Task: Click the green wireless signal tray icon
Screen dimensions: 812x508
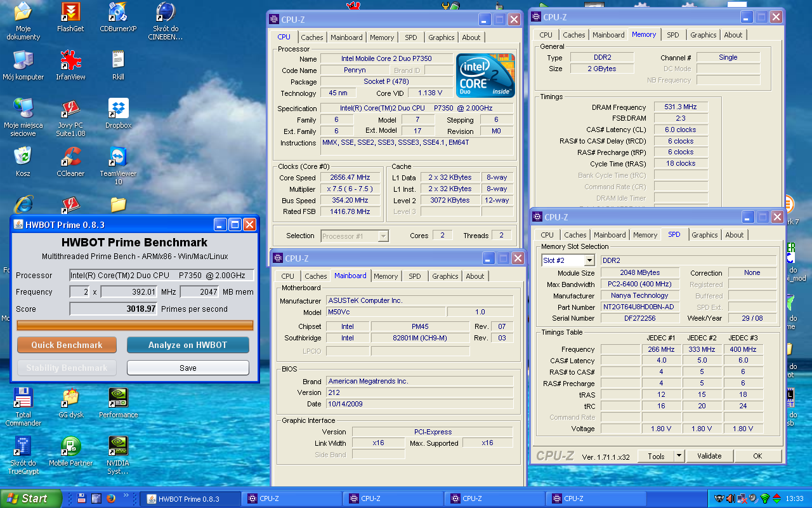Action: [765, 498]
